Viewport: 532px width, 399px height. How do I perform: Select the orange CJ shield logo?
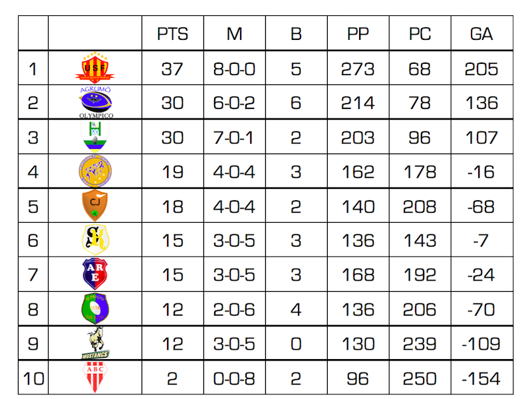pyautogui.click(x=95, y=205)
